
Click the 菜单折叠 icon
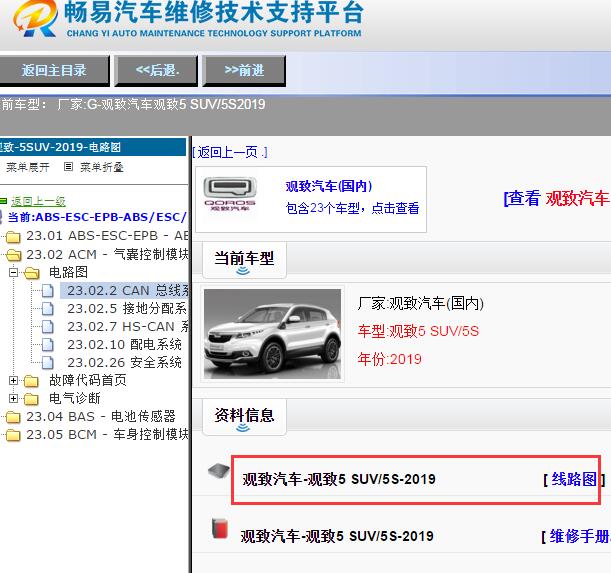coord(68,167)
